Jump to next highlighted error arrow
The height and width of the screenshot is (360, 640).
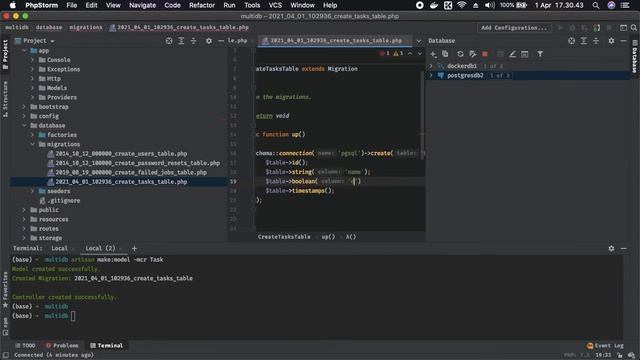pyautogui.click(x=420, y=53)
